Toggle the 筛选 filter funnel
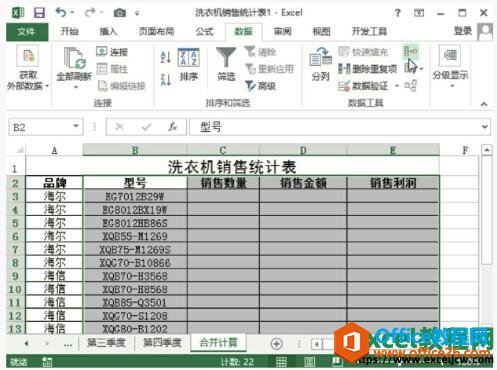Viewport: 497px width, 370px height. [x=226, y=64]
